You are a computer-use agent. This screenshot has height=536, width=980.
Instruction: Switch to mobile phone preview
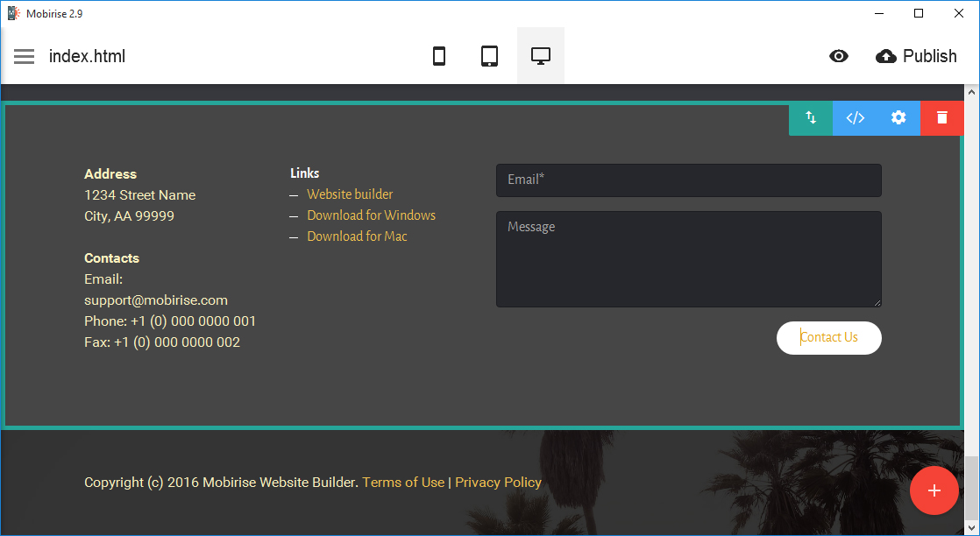(x=439, y=56)
